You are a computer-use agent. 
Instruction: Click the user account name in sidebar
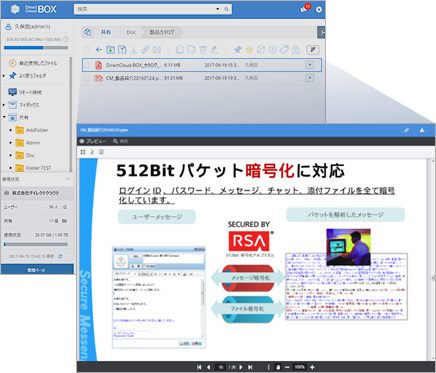click(32, 27)
